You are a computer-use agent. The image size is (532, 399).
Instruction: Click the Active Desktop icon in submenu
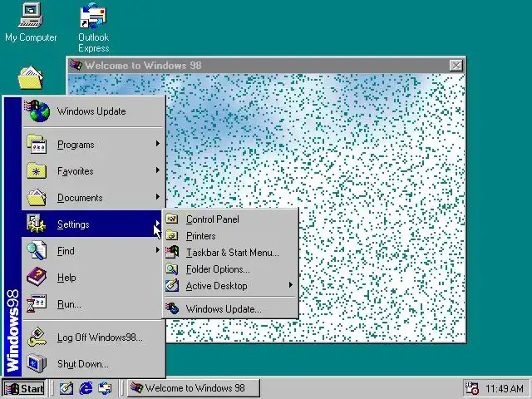[x=172, y=285]
